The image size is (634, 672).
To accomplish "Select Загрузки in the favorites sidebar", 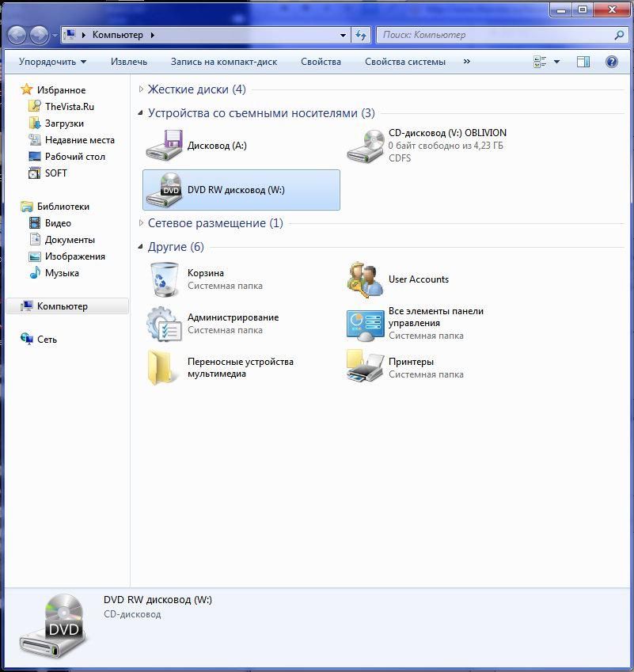I will point(64,123).
